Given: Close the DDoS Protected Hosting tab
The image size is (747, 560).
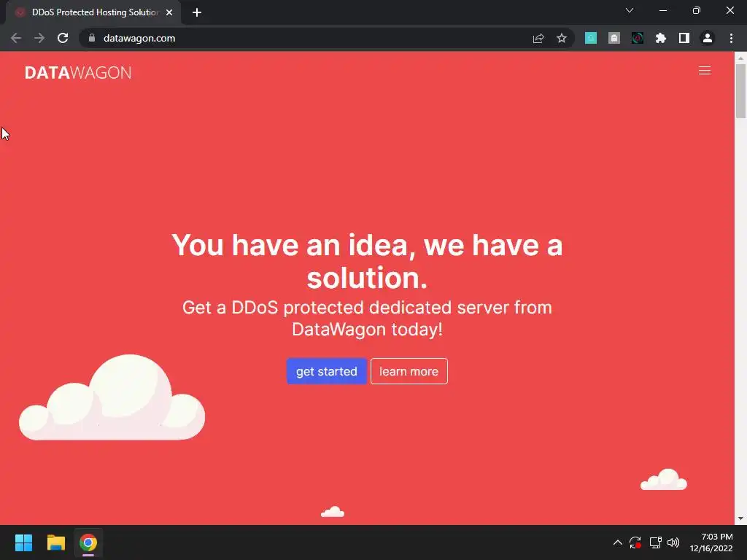Looking at the screenshot, I should [x=169, y=12].
